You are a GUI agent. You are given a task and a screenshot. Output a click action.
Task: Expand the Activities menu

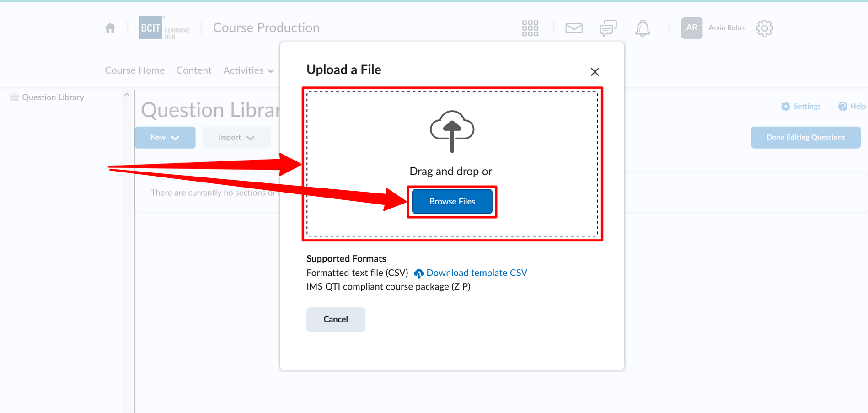coord(248,70)
